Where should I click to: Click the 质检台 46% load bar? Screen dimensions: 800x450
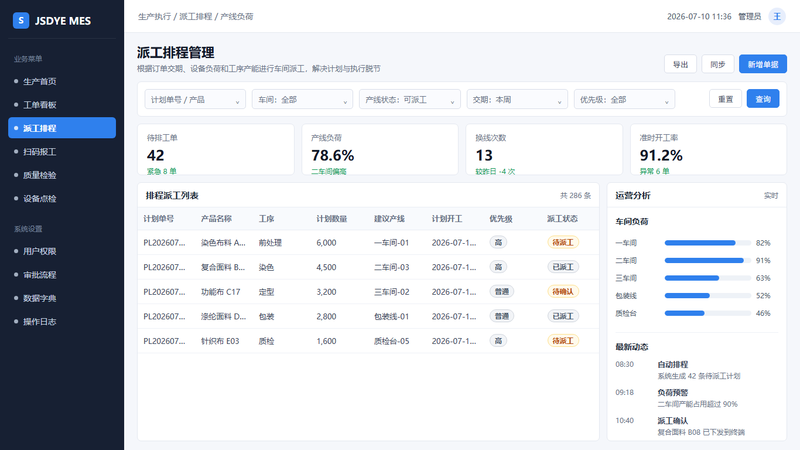[707, 313]
